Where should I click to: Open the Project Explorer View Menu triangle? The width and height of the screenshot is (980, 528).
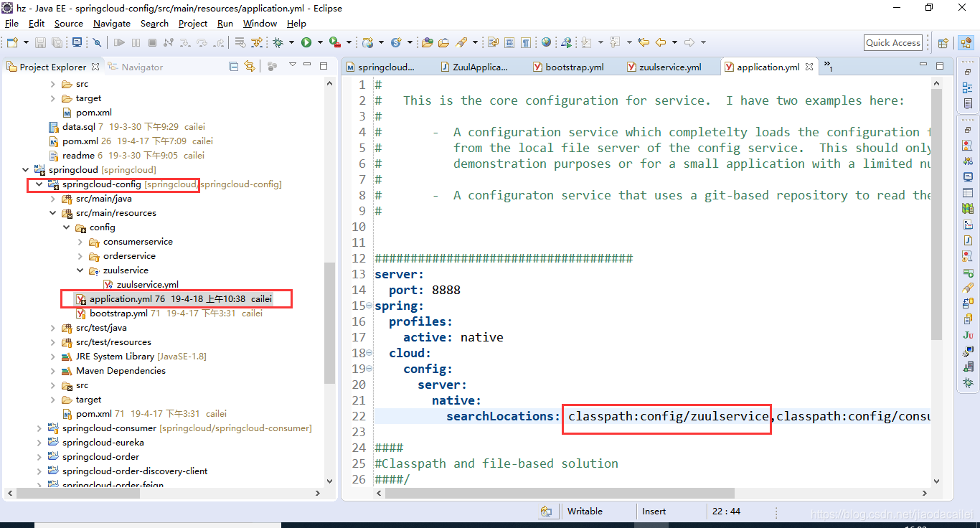pos(293,65)
